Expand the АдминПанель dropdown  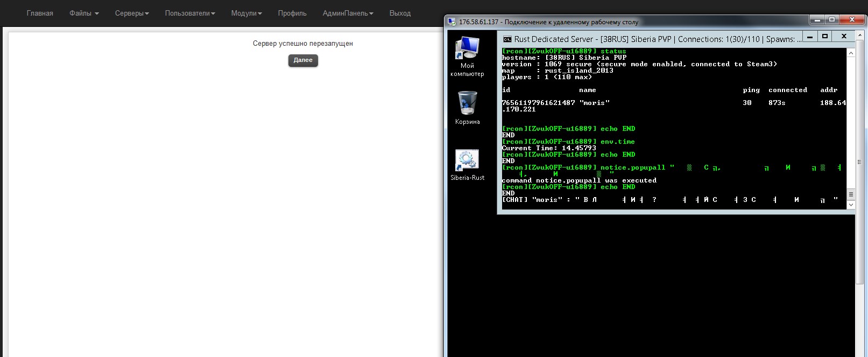(348, 13)
